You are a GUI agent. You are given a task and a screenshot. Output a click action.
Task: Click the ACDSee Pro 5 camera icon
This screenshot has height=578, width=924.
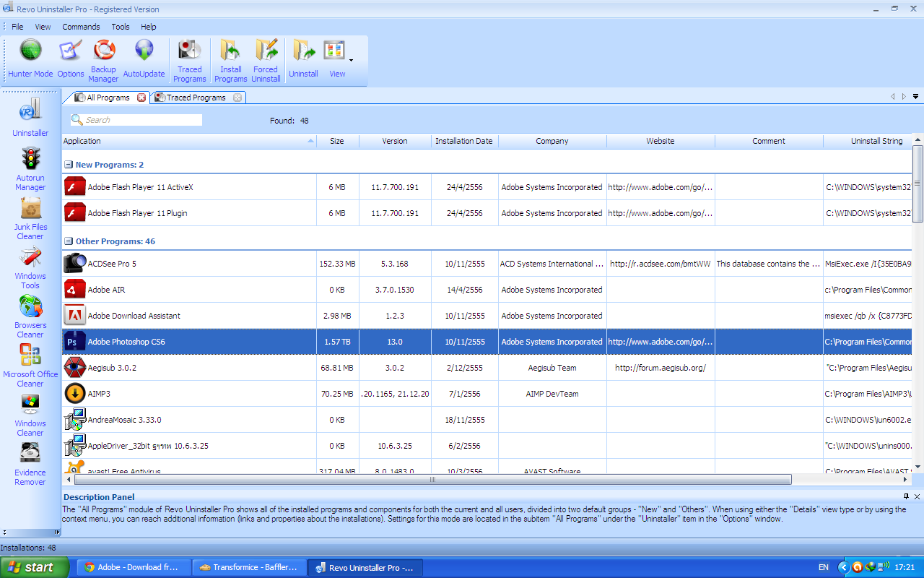75,264
